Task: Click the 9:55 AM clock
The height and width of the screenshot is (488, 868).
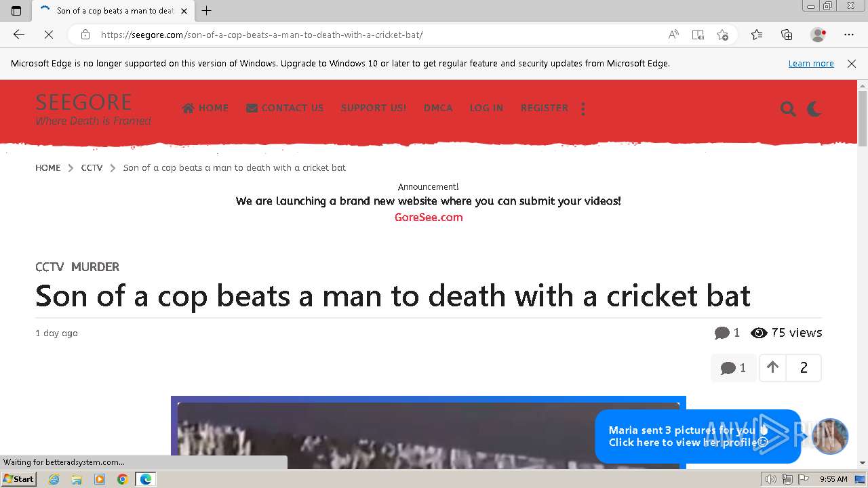Action: pyautogui.click(x=833, y=479)
